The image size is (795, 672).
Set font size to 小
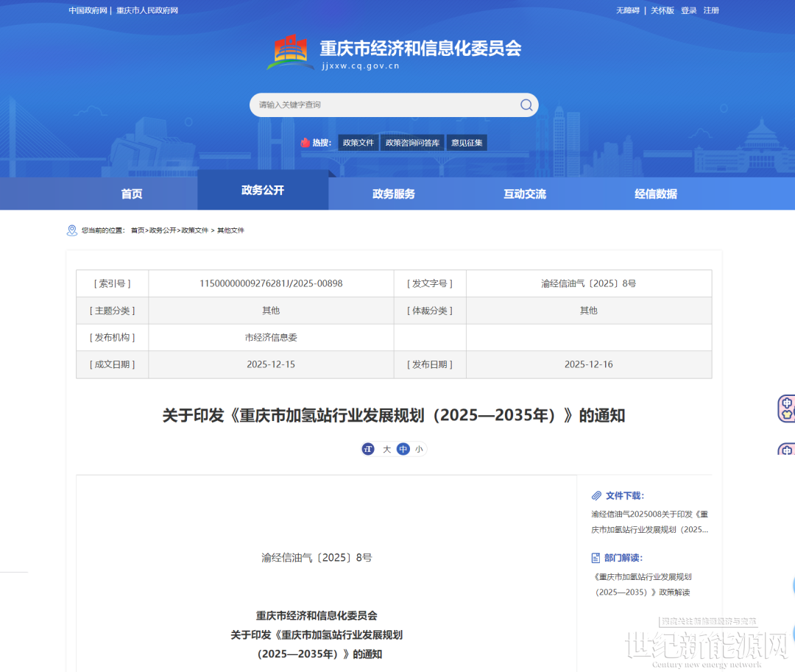click(419, 449)
